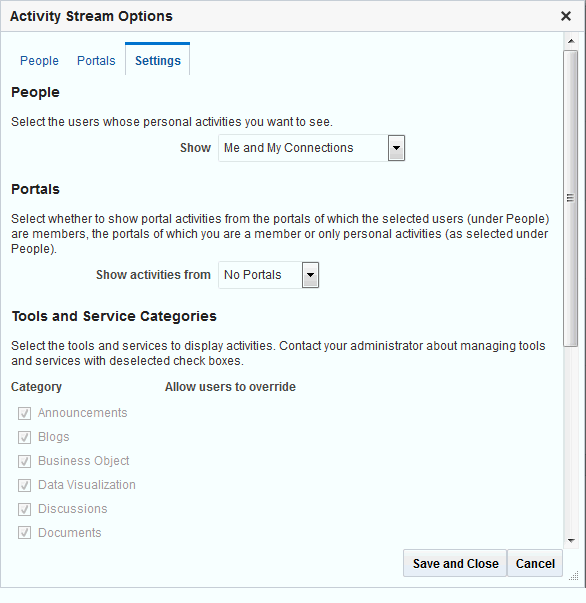Image resolution: width=586 pixels, height=603 pixels.
Task: Toggle the Discussions checkbox
Action: (x=24, y=509)
